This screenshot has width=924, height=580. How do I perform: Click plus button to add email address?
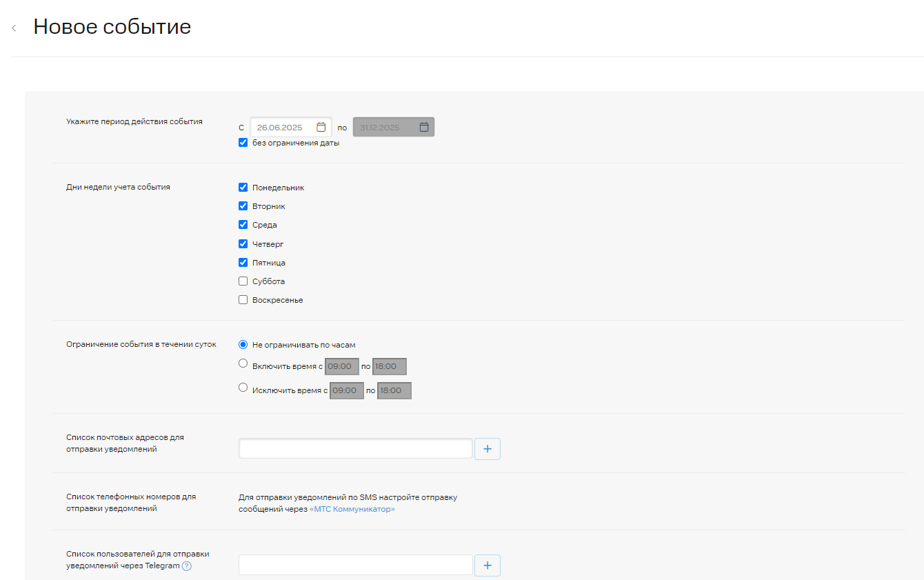coord(488,449)
